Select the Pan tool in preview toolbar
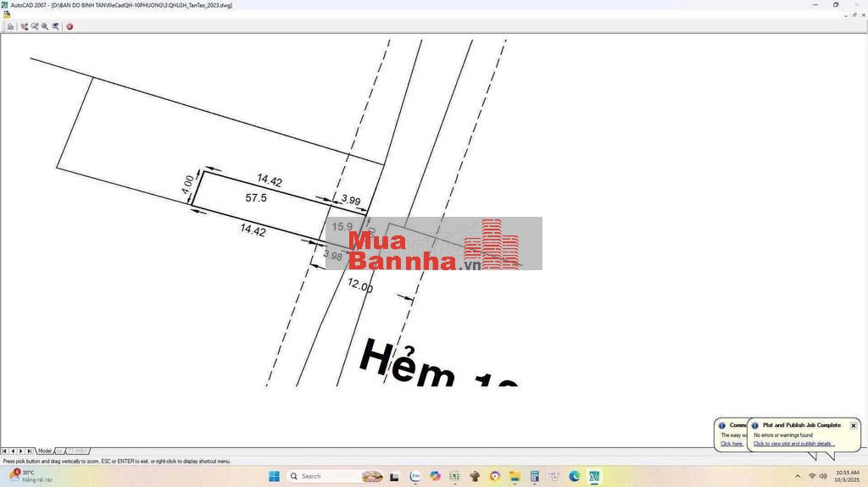Screen dimensions: 868x487 [x=25, y=26]
